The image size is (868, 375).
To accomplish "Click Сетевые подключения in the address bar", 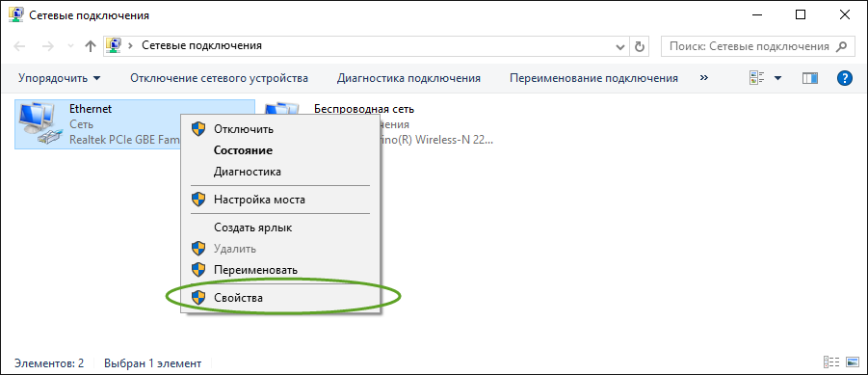I will pyautogui.click(x=201, y=46).
